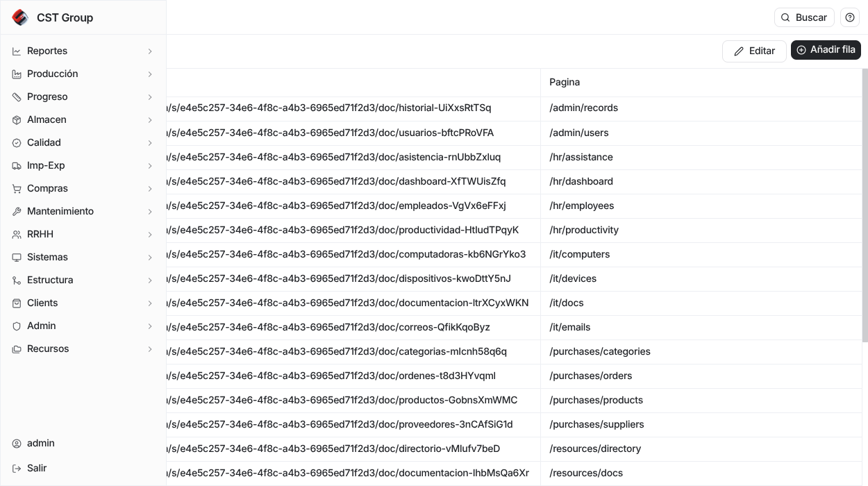
Task: Click the Sistemas monitor icon
Action: coord(17,258)
